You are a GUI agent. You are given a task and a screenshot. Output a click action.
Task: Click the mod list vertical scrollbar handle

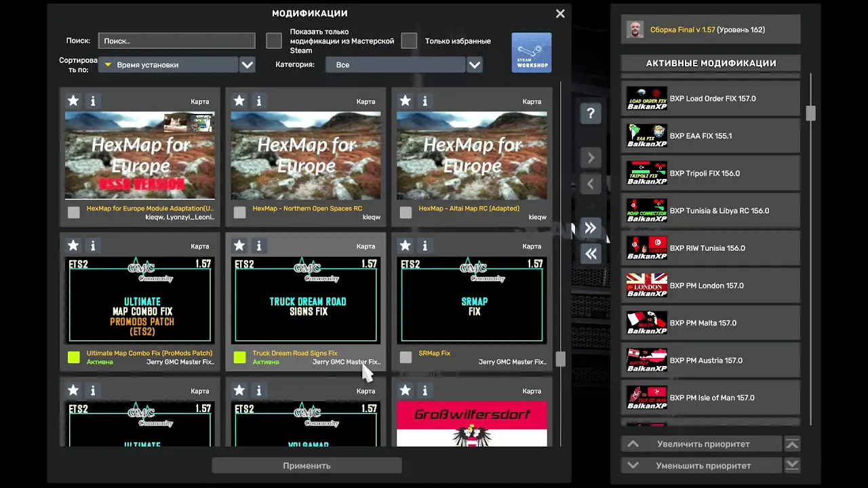[560, 359]
